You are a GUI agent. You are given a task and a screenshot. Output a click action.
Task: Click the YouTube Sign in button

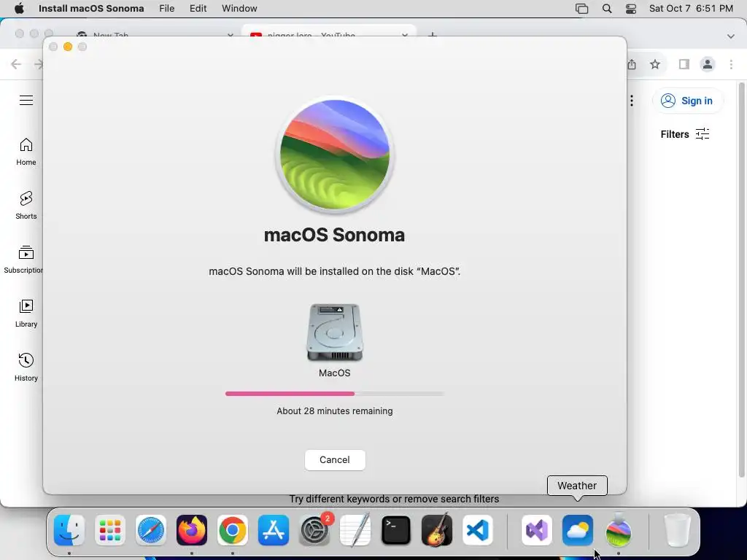(686, 101)
